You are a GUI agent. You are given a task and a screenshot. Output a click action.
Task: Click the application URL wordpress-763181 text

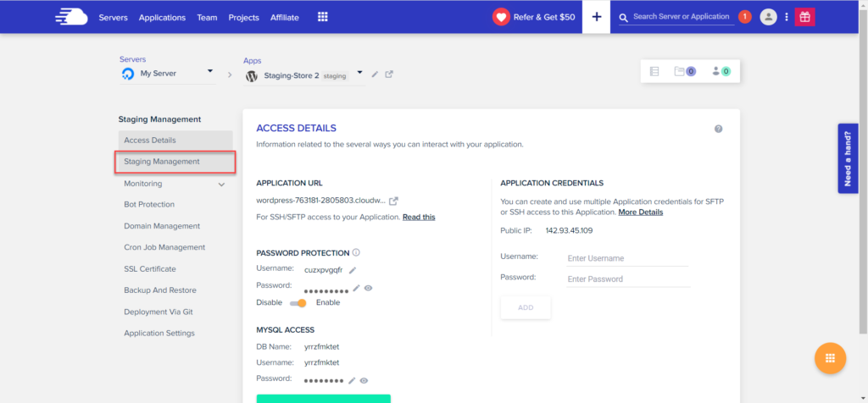[321, 200]
